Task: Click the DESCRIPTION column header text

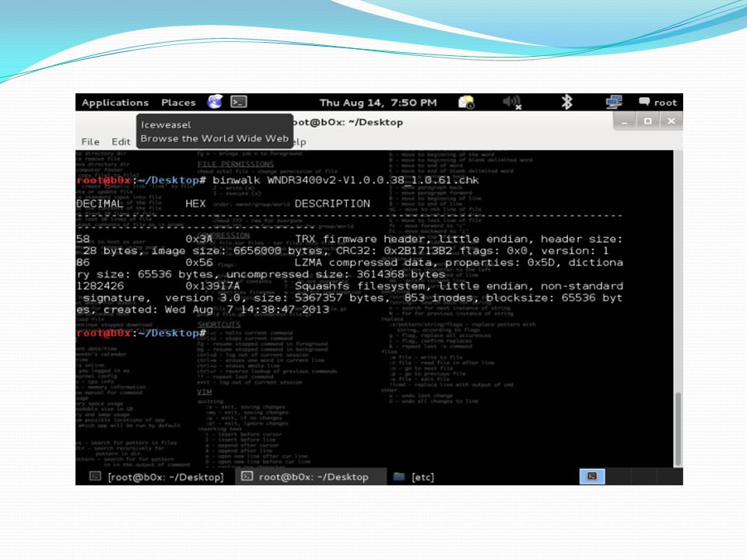Action: [332, 204]
